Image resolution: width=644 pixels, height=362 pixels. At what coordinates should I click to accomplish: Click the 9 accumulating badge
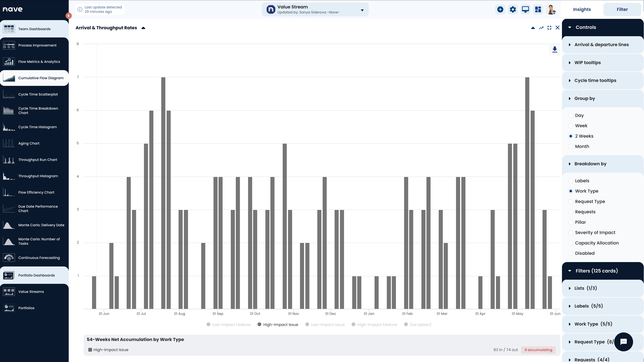tap(538, 350)
